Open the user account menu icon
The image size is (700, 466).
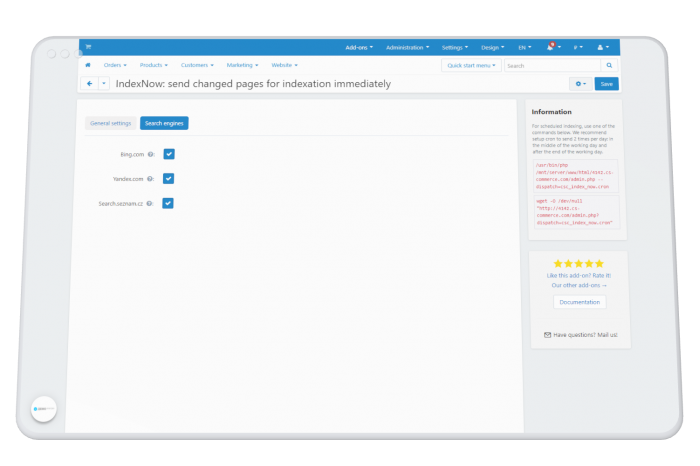(603, 47)
